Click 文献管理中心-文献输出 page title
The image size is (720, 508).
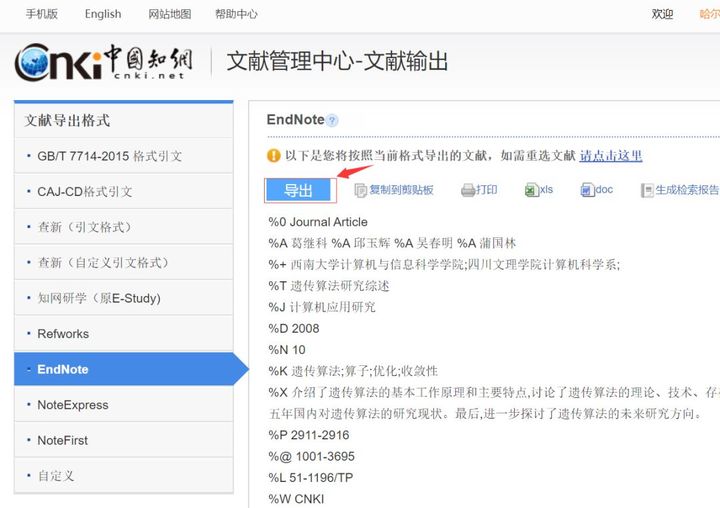coord(338,61)
